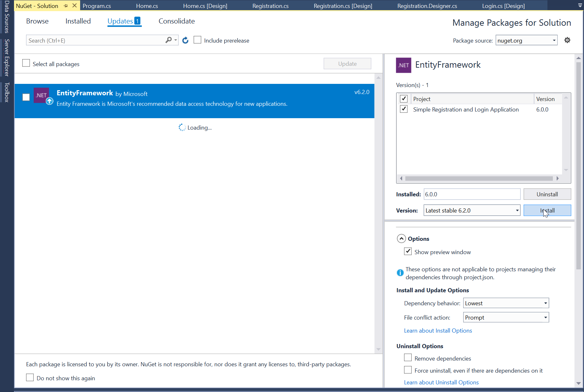Click the refresh packages icon
Image resolution: width=584 pixels, height=392 pixels.
click(x=185, y=40)
